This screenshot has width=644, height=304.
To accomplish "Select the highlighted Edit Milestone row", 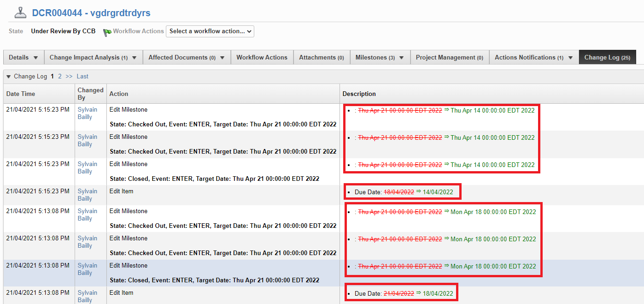I will (138, 272).
